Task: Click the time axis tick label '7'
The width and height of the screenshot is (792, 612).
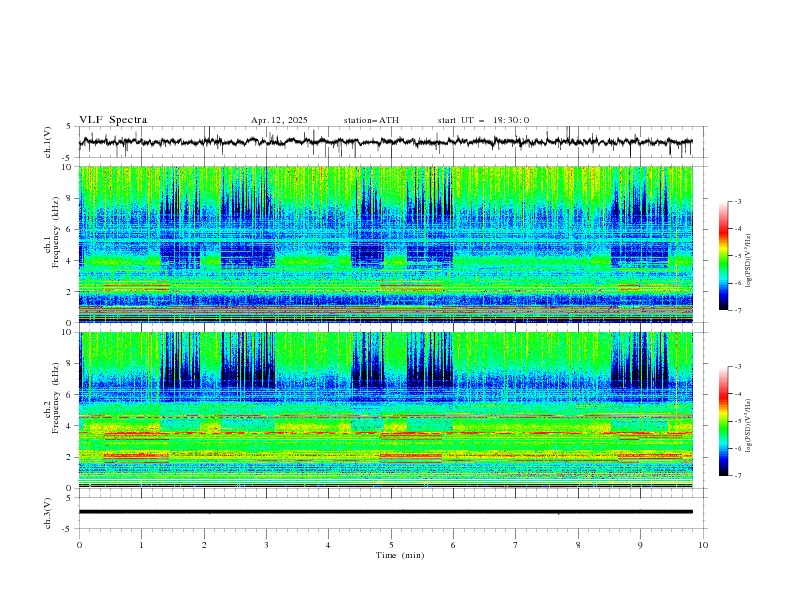Action: (516, 545)
